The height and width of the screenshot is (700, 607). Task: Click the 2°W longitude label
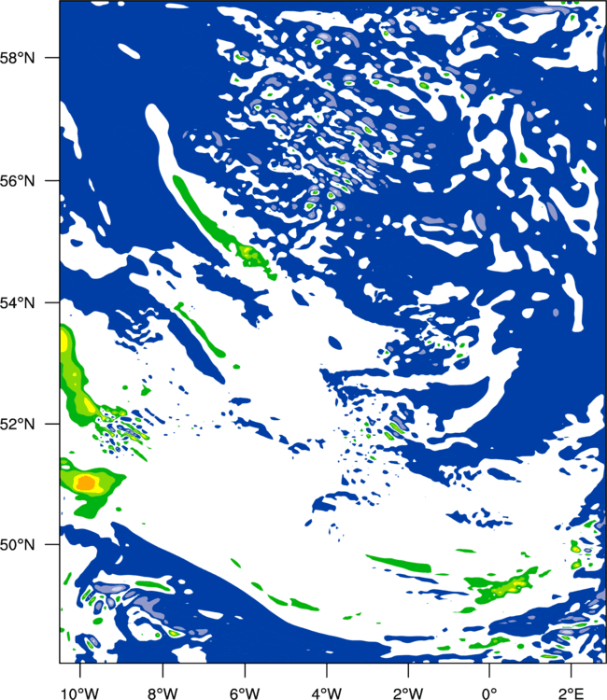pyautogui.click(x=408, y=693)
